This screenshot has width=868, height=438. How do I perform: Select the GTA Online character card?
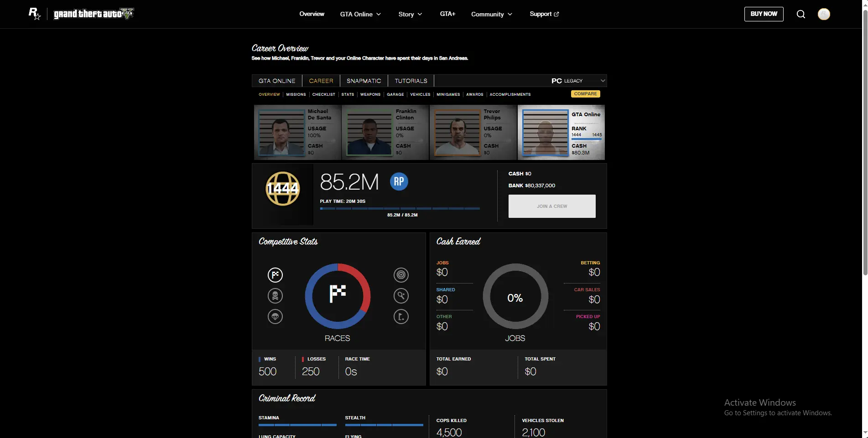coord(561,133)
